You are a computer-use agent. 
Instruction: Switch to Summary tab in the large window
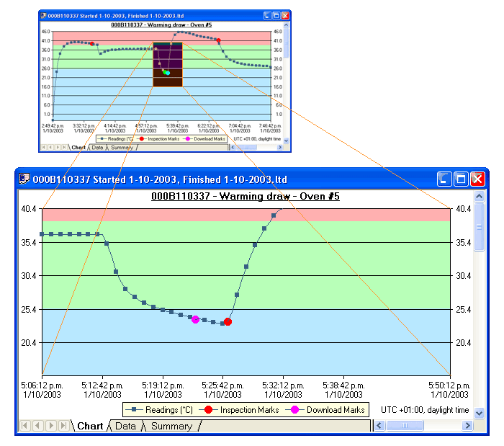(x=171, y=426)
